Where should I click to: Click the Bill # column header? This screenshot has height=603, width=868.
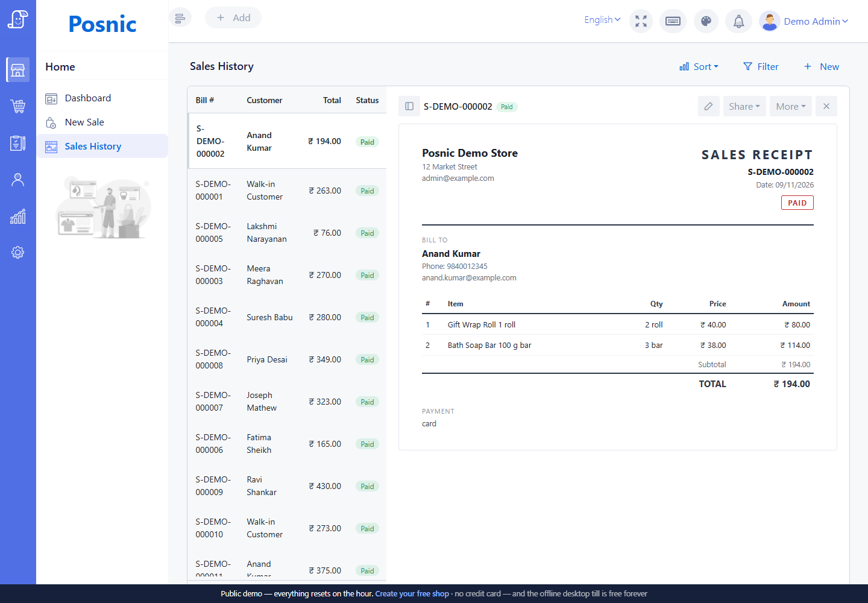pyautogui.click(x=205, y=101)
